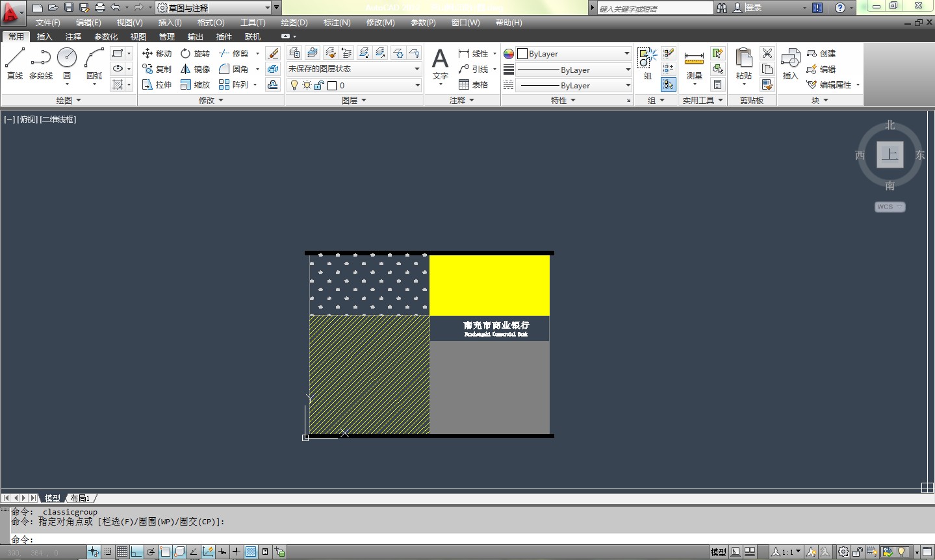Activate the Trim (修剪) tool
The width and height of the screenshot is (935, 560).
(233, 53)
